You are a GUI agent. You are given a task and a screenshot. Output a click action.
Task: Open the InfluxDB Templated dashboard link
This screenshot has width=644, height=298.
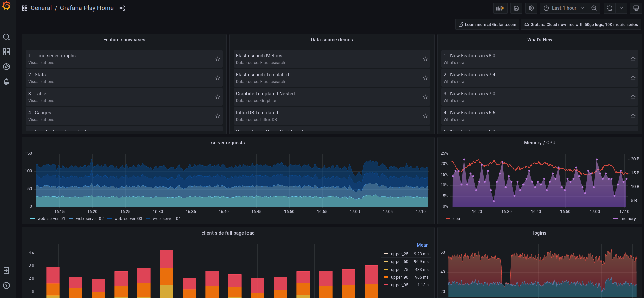[257, 113]
